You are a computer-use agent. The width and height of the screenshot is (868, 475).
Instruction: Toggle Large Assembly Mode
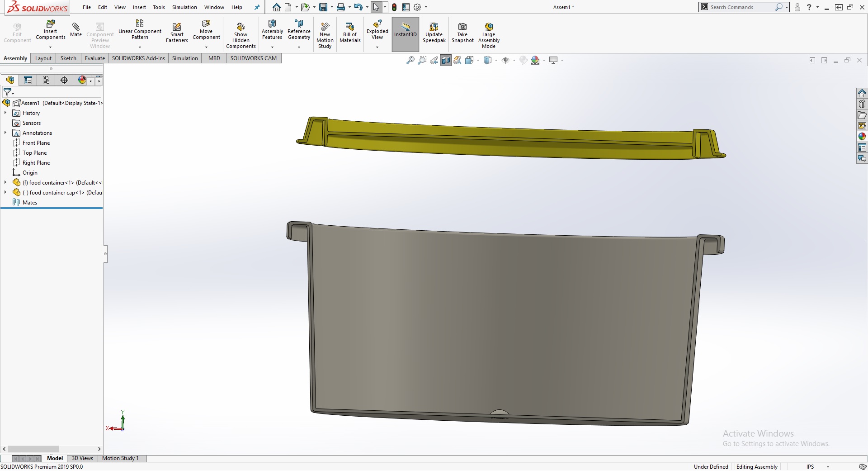[489, 27]
